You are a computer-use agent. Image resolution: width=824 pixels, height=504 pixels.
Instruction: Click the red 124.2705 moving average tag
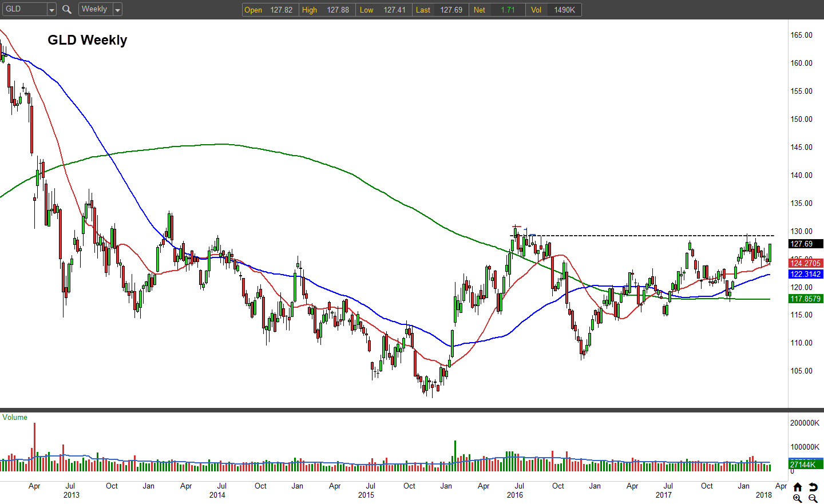coord(806,263)
